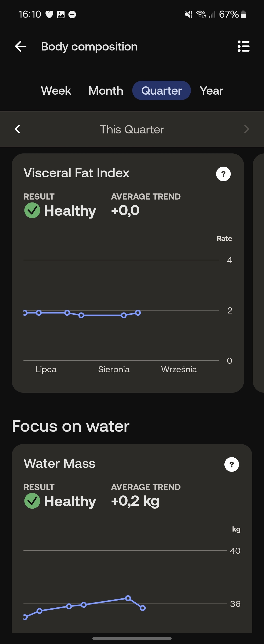Select last data point on Visceral Fat chart
The image size is (264, 644).
pos(138,313)
